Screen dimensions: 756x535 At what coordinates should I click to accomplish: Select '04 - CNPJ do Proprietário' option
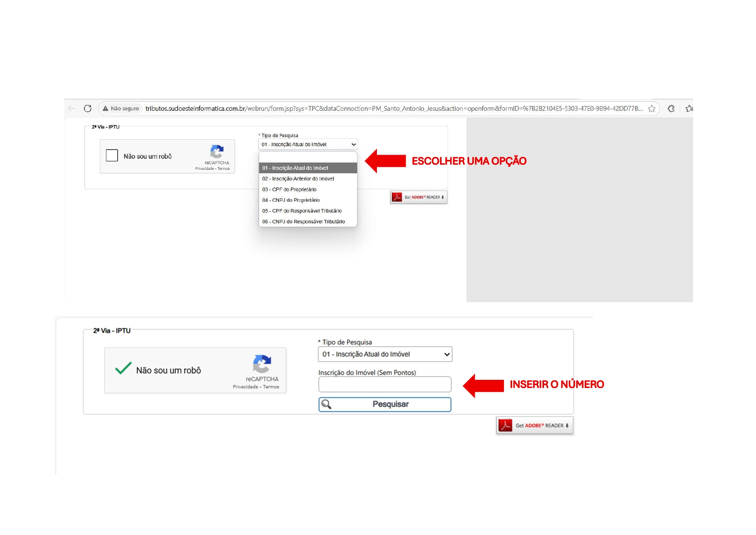pyautogui.click(x=308, y=200)
